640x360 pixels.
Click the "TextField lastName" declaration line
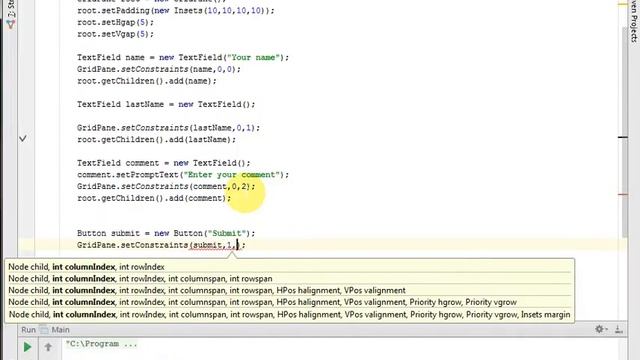point(166,104)
